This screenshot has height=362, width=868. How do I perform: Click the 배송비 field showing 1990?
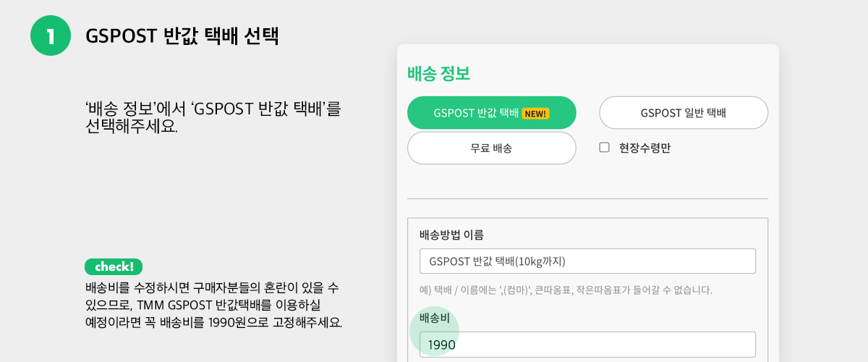click(587, 345)
